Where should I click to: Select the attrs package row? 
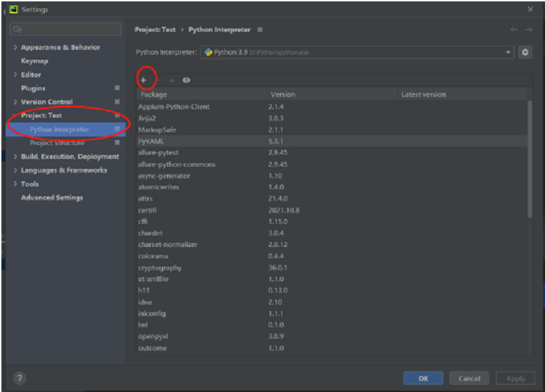click(332, 198)
